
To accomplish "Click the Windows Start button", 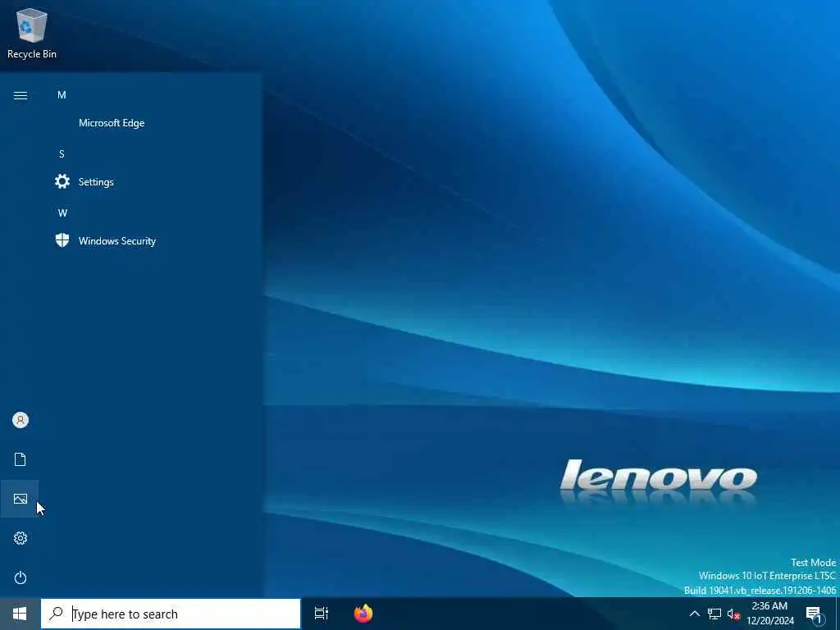I will point(20,614).
